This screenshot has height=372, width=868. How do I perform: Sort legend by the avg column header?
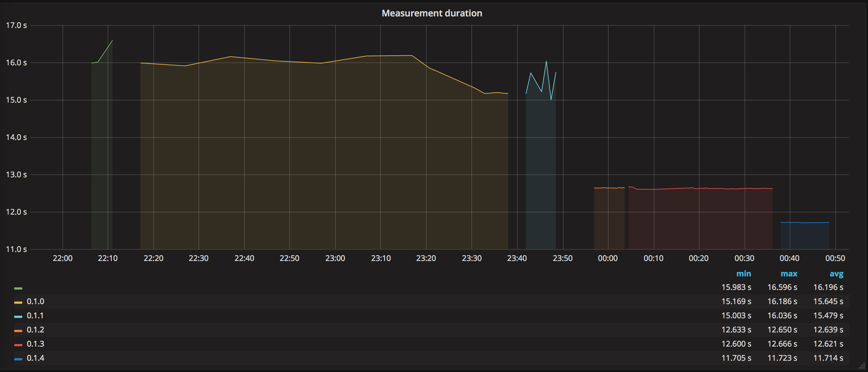[x=836, y=273]
